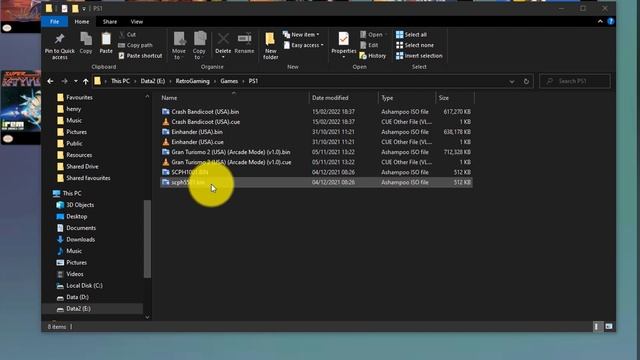Select Einhander (USA).cue file
This screenshot has height=360, width=640.
point(316,142)
